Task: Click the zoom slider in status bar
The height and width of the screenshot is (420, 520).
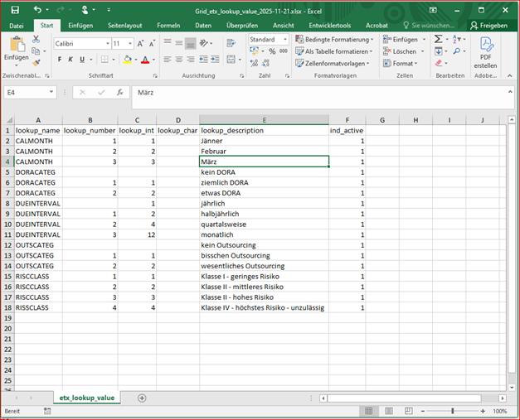Action: [x=452, y=411]
